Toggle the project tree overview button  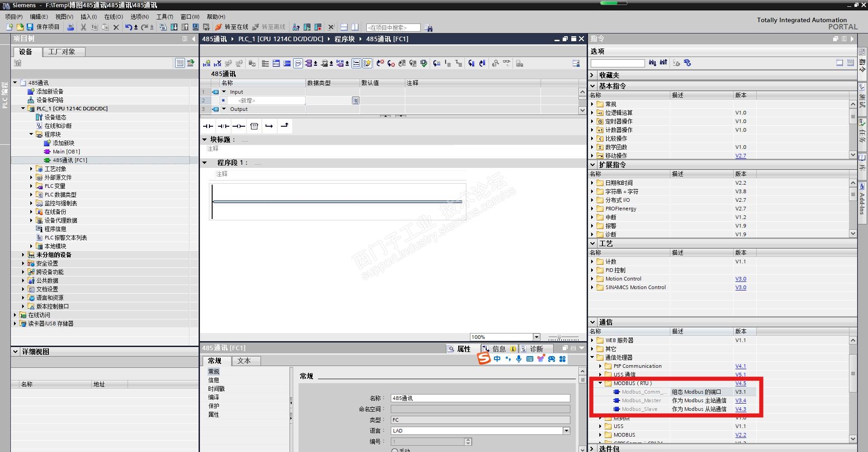pos(180,63)
